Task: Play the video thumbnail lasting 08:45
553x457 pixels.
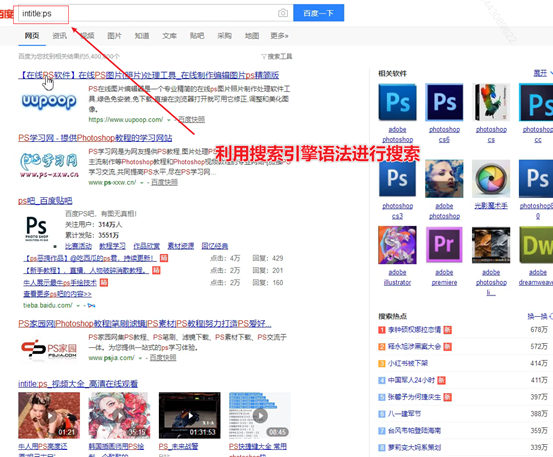Action: (x=260, y=415)
